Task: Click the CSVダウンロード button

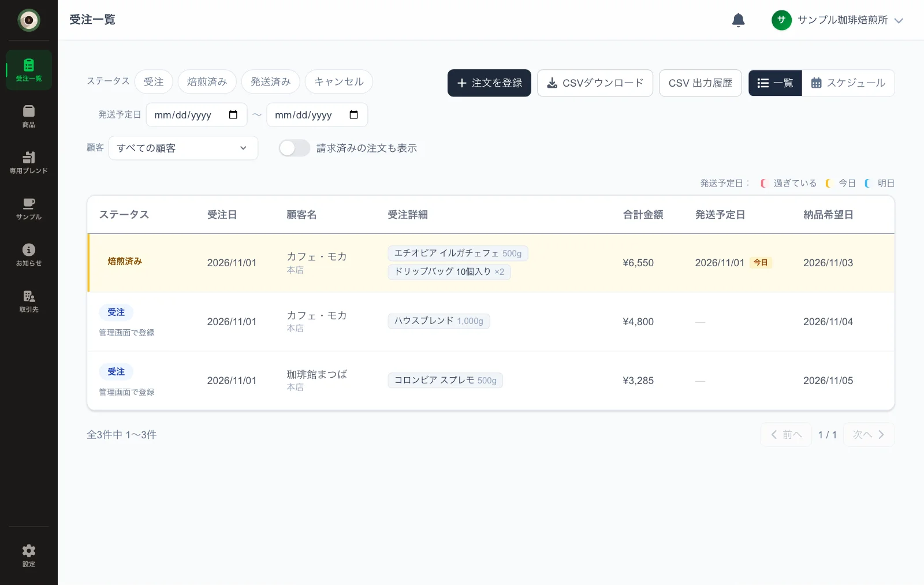Action: pyautogui.click(x=595, y=83)
